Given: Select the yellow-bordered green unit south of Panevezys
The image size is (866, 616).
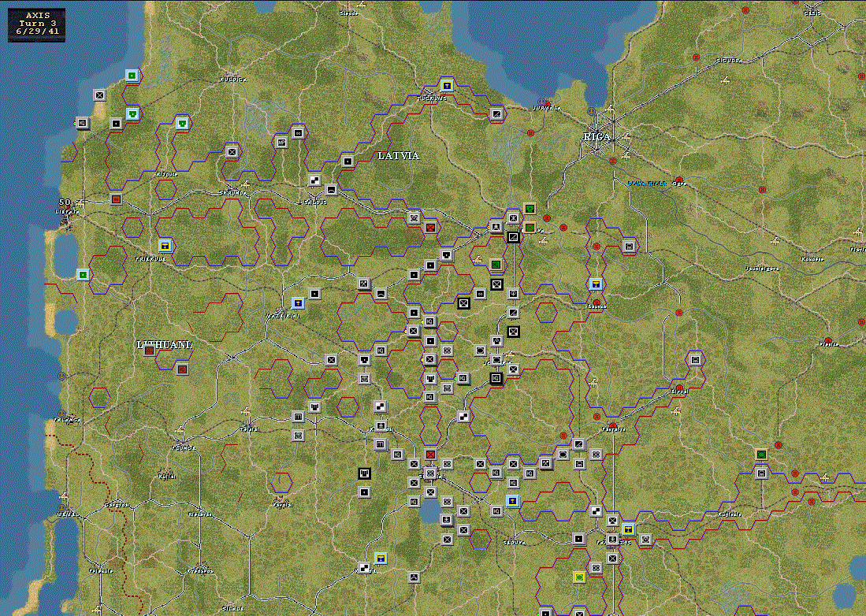Looking at the screenshot, I should (579, 577).
